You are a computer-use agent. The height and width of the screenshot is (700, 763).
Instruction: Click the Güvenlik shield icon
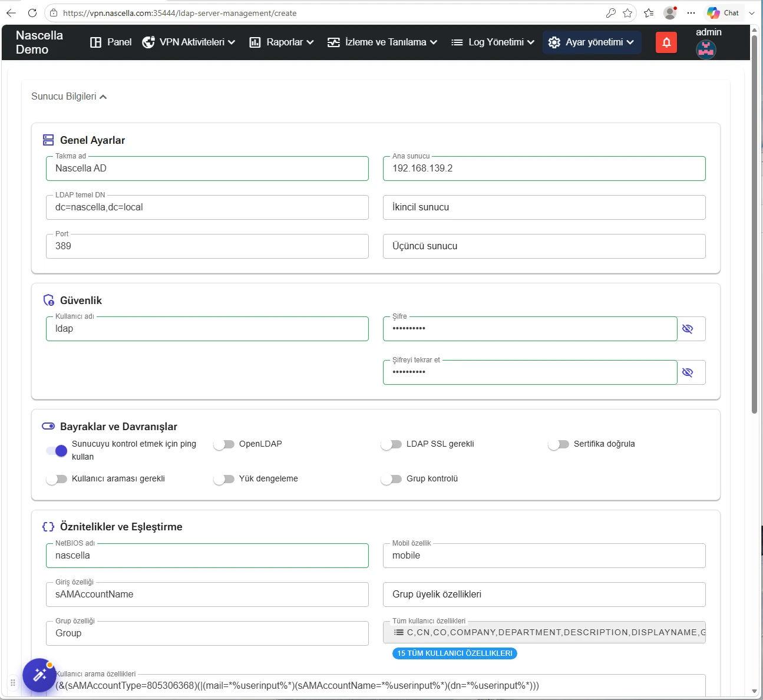coord(49,301)
